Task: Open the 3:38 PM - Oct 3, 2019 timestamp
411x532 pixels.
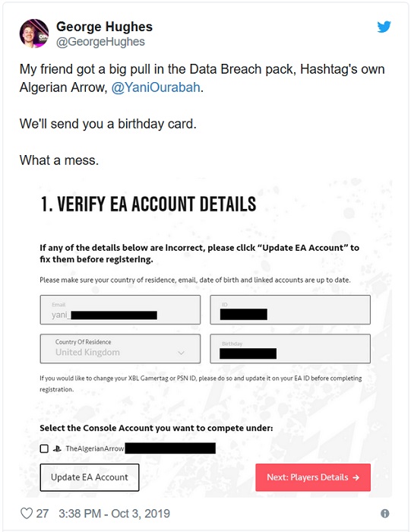Action: 114,514
